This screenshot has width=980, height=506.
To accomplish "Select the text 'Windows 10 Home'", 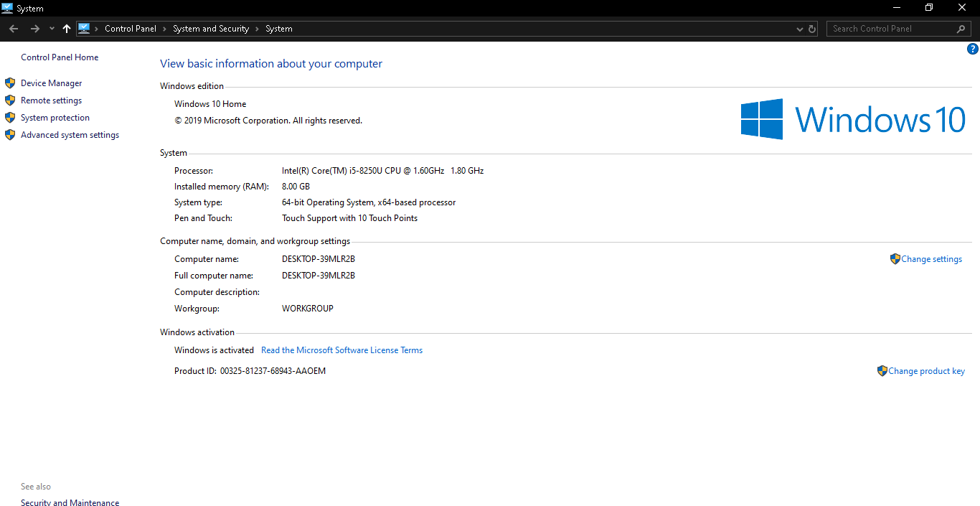I will [210, 104].
